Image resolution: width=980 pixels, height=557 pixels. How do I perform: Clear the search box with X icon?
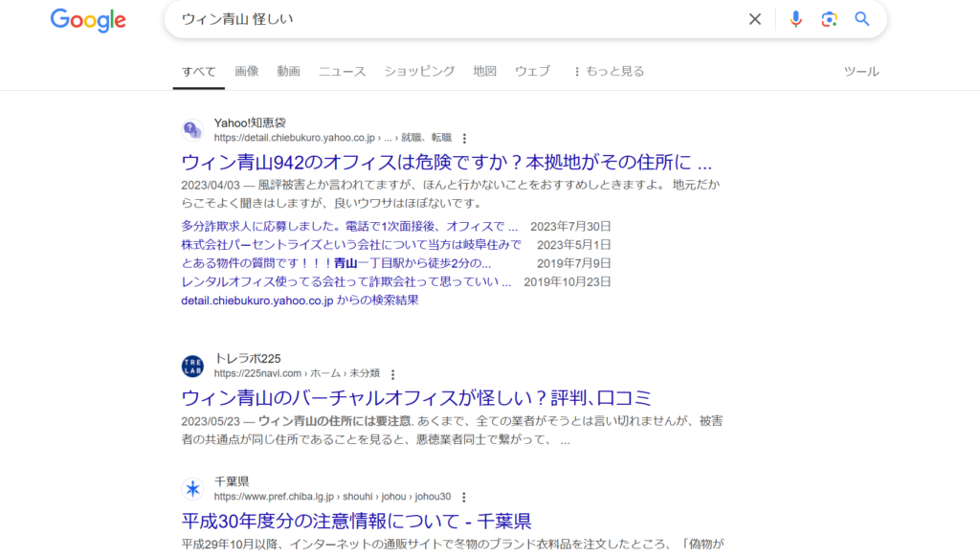tap(755, 19)
